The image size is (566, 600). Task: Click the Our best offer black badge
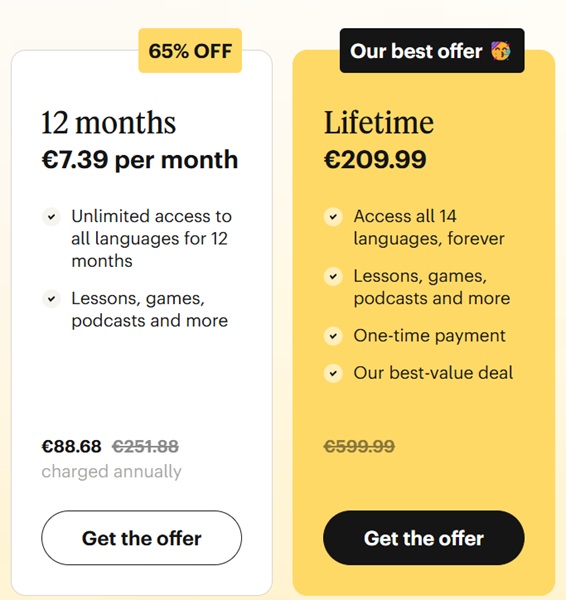[x=432, y=51]
